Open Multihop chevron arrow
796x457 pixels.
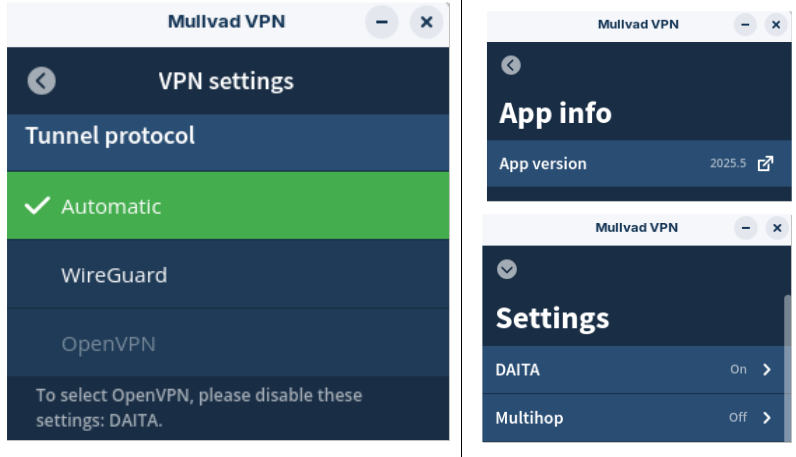[767, 417]
